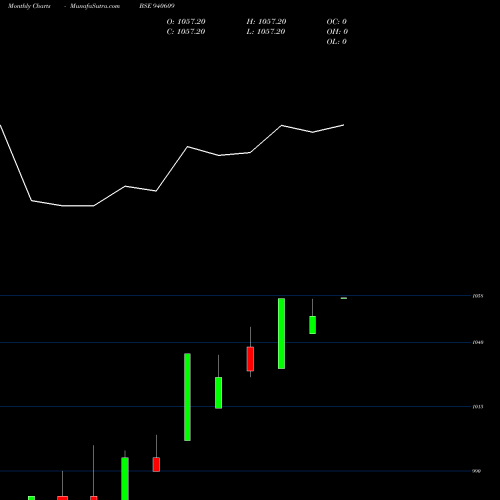Click the 'OH: 0' value
This screenshot has width=500, height=500.
pos(337,32)
